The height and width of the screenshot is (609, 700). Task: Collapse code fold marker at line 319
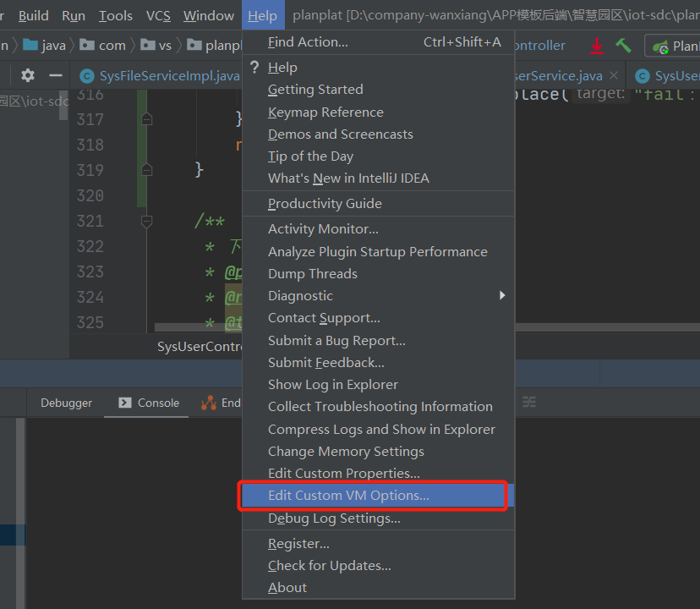(146, 170)
